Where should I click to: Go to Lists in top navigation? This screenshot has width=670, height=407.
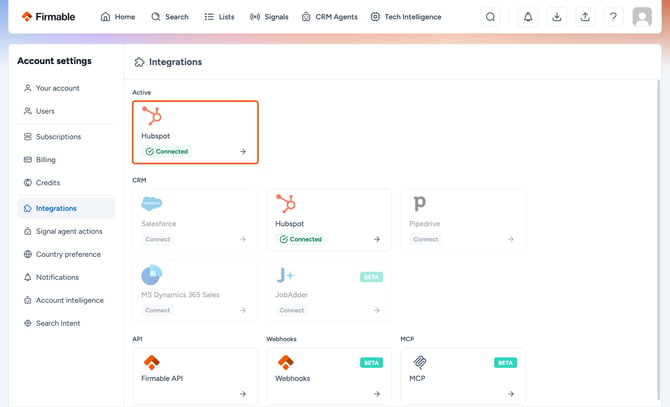(x=219, y=17)
